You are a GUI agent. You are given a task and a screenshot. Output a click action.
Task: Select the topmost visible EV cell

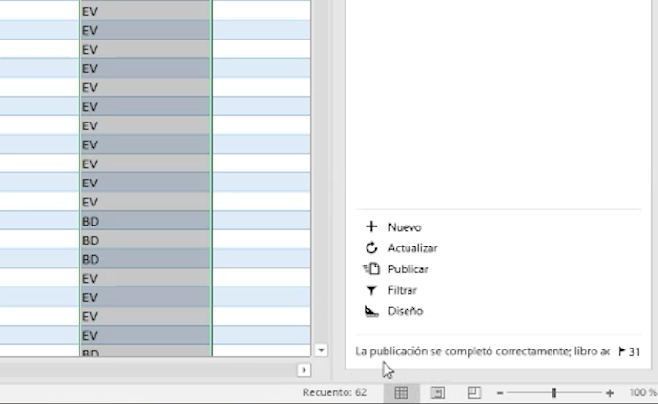coord(145,11)
